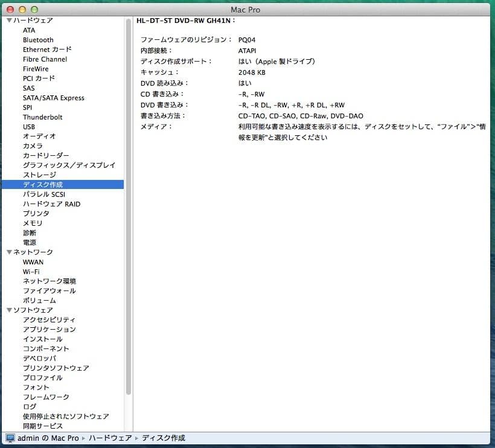495x448 pixels.
Task: View the ログ section
Action: (x=29, y=406)
